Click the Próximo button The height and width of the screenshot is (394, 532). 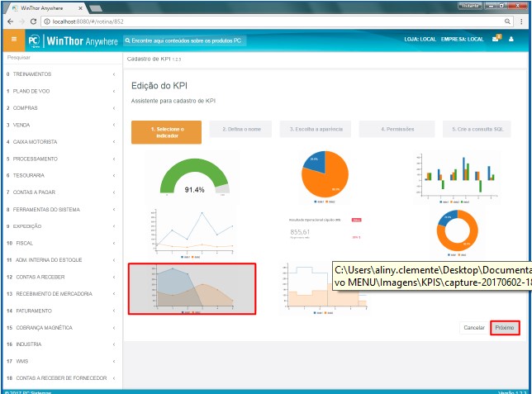[x=505, y=328]
